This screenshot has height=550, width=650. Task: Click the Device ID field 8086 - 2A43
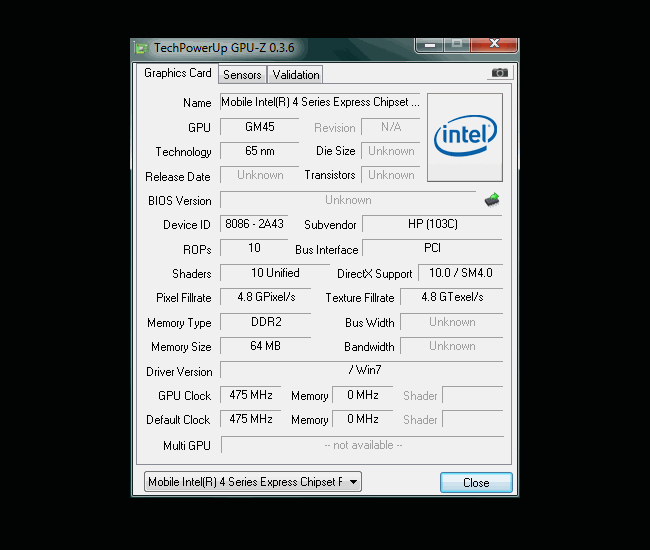click(x=254, y=224)
